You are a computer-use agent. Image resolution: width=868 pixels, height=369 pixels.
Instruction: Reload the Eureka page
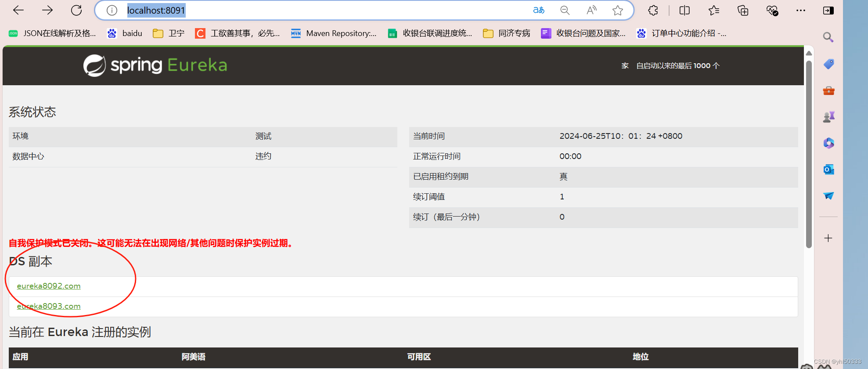coord(76,10)
